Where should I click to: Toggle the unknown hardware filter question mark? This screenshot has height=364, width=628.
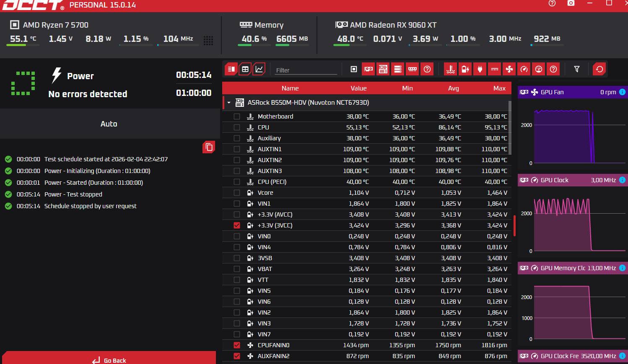[427, 69]
